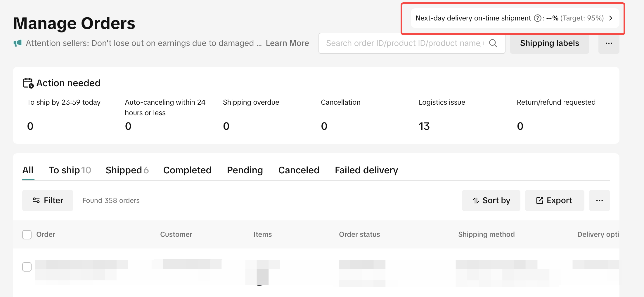Screen dimensions: 644x297
Task: Click the help icon beside on-time shipment
Action: coord(537,18)
